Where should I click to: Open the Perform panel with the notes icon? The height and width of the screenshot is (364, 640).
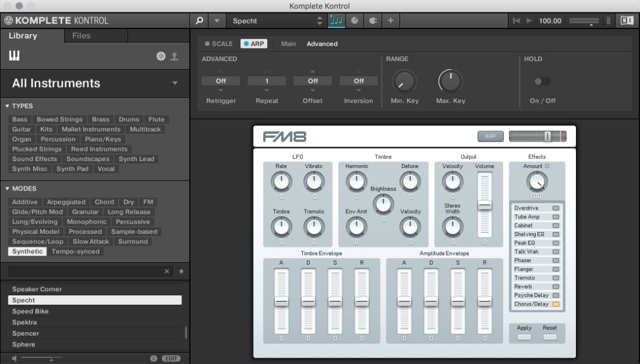pos(337,21)
